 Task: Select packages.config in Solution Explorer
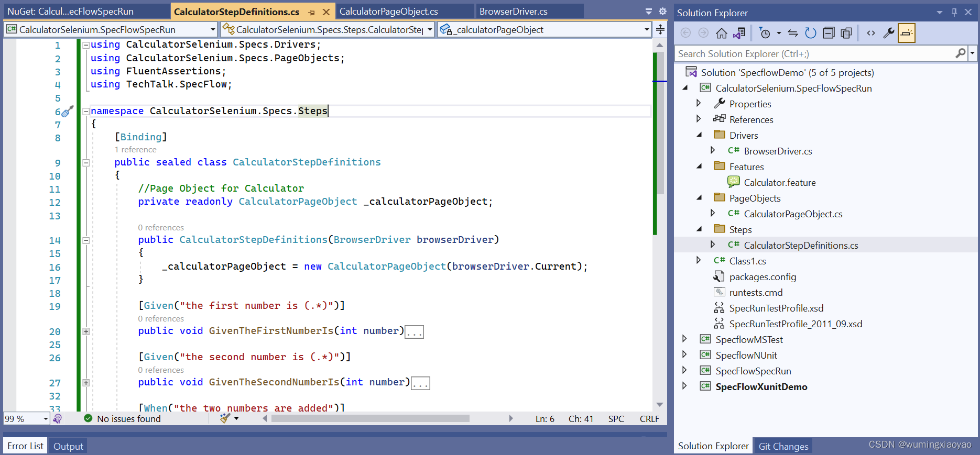click(763, 277)
